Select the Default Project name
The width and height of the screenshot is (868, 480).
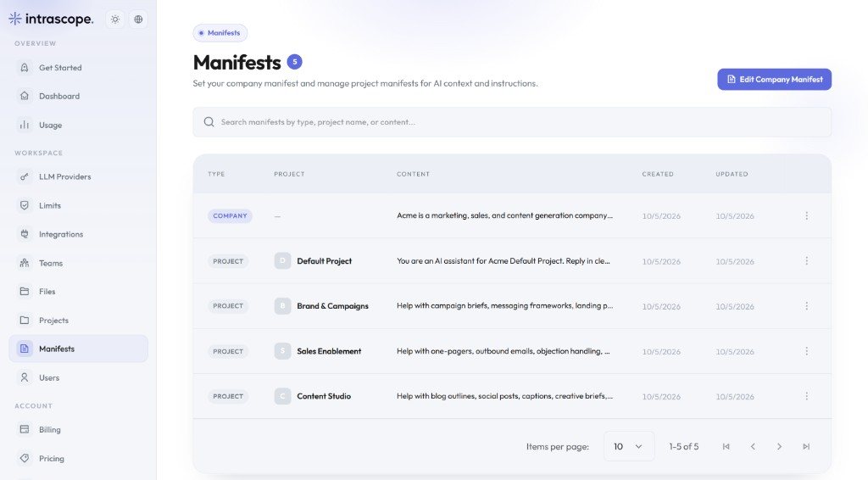click(324, 260)
